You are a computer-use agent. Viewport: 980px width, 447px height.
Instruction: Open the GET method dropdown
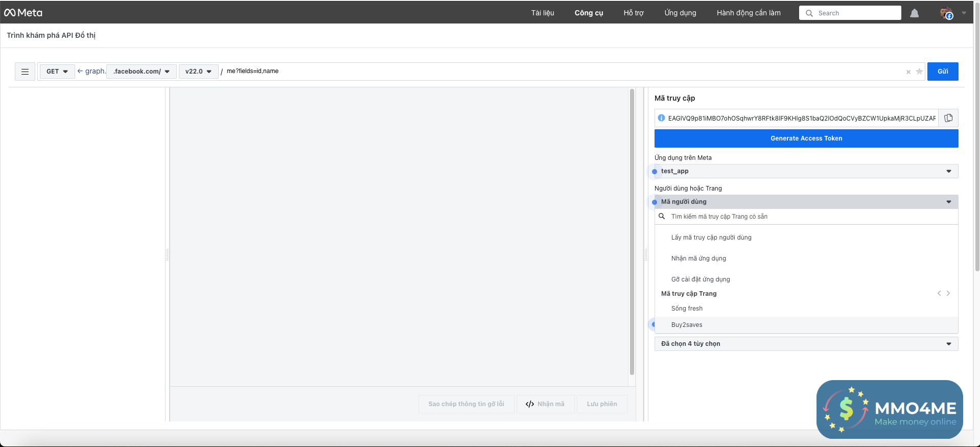tap(57, 72)
